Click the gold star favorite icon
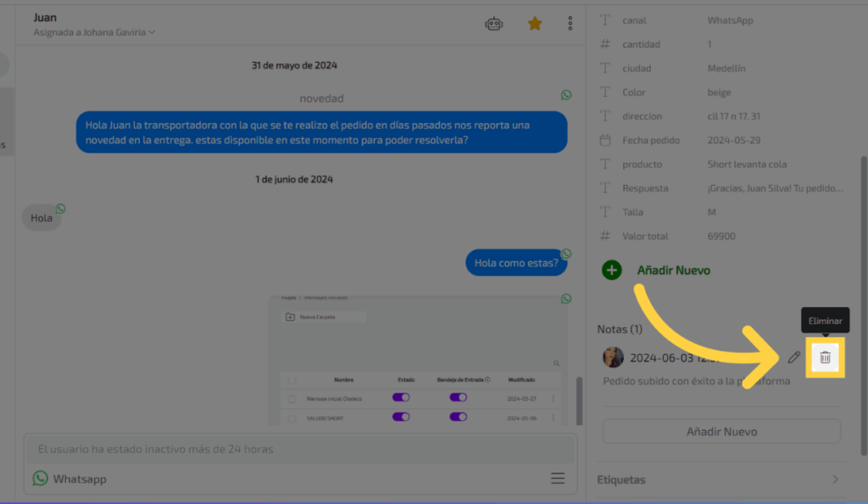868x504 pixels. pyautogui.click(x=535, y=24)
